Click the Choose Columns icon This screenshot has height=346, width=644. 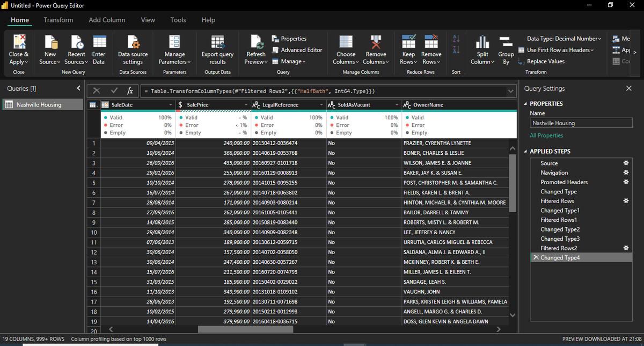pyautogui.click(x=346, y=42)
